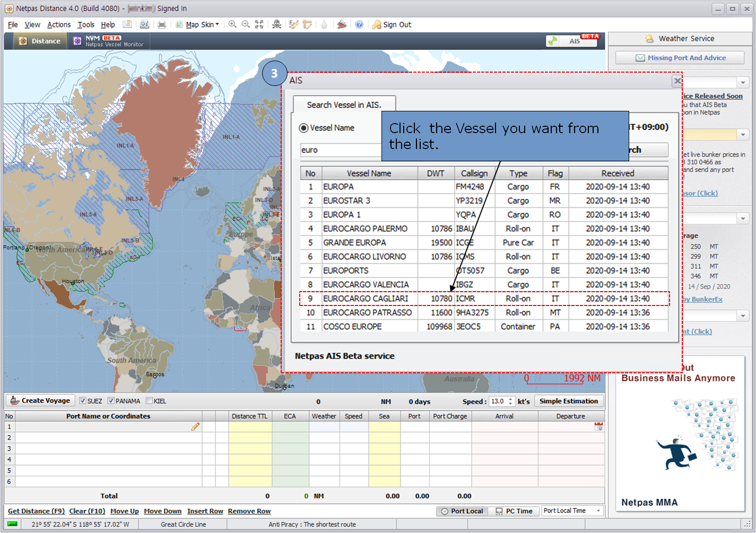Click the green status indicator in status bar
The image size is (756, 533).
coord(12,524)
